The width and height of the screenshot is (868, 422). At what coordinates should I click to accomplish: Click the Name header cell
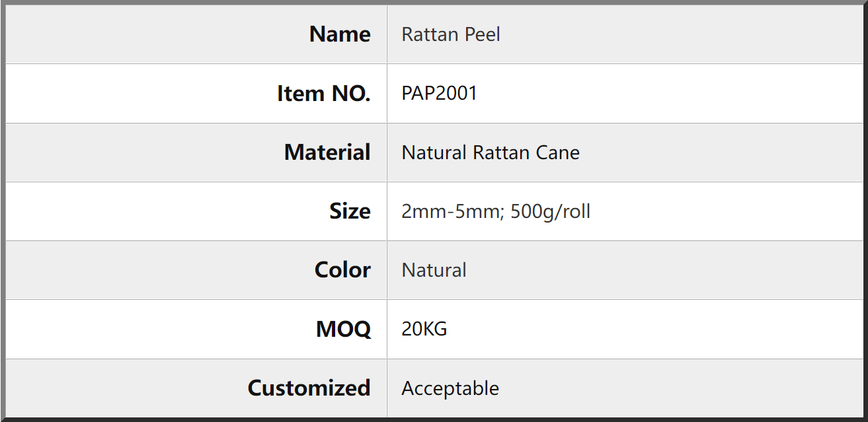click(196, 34)
